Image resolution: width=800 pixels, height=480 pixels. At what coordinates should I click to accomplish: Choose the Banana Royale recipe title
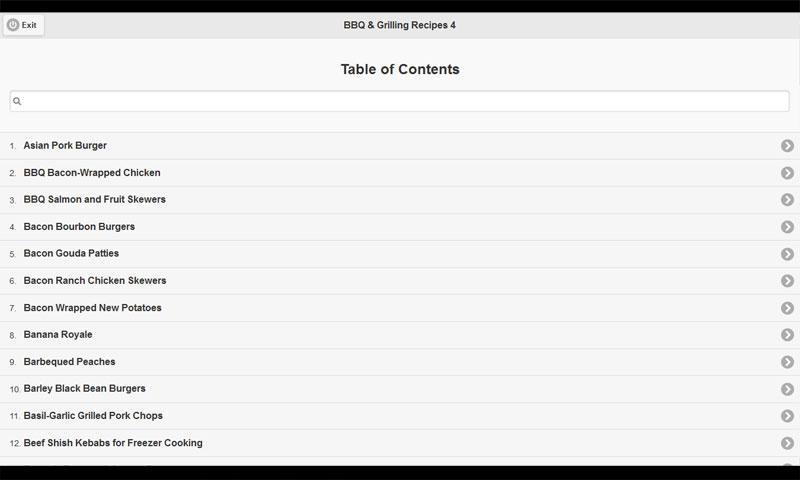58,335
